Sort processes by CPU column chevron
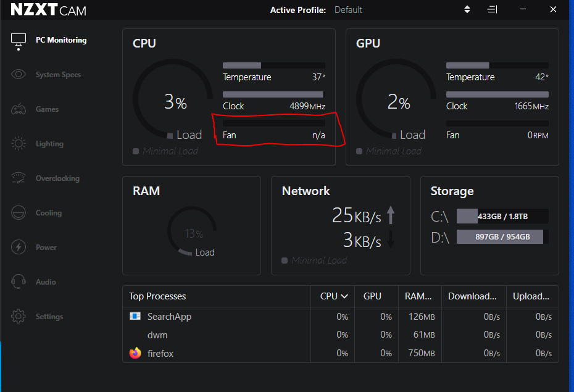 coord(344,296)
